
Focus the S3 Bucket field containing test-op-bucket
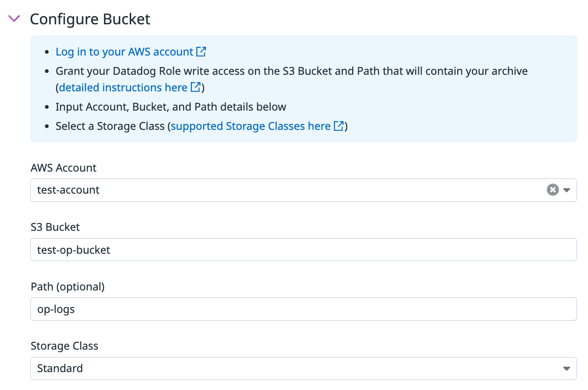303,250
